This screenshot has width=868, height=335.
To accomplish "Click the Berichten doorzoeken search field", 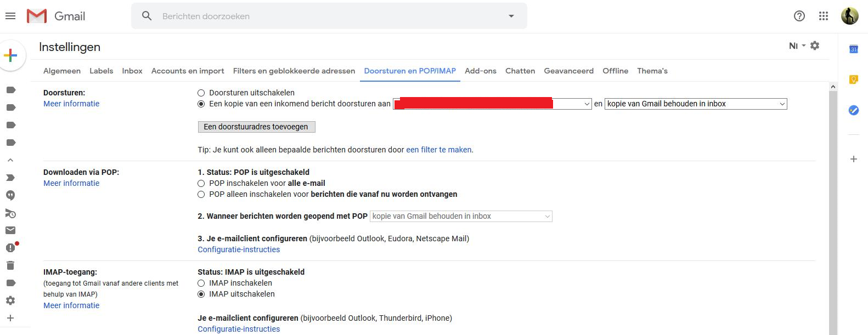I will (x=329, y=16).
